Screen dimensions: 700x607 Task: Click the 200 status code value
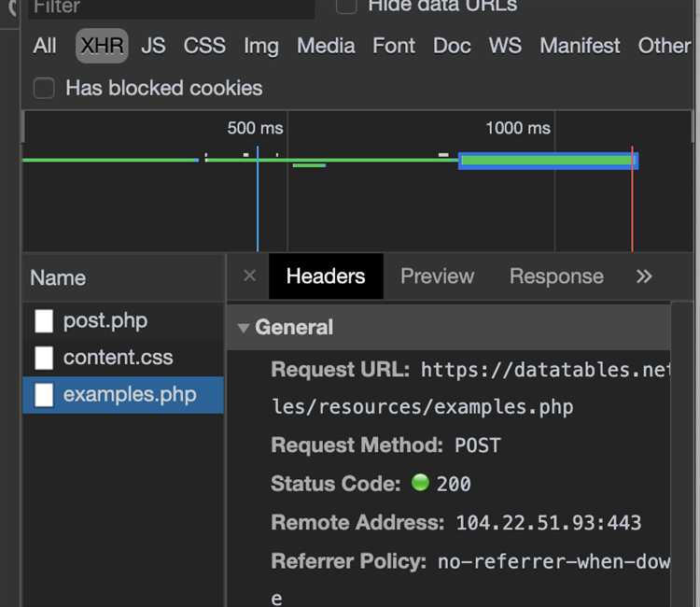click(454, 484)
